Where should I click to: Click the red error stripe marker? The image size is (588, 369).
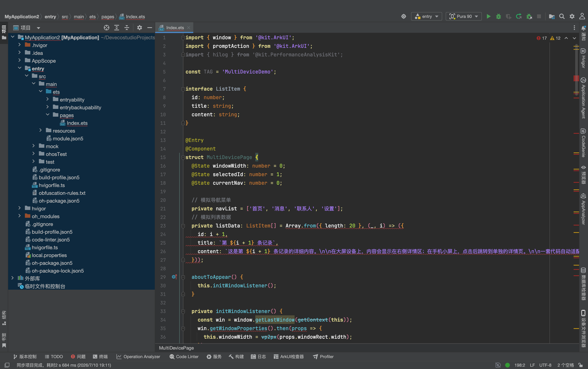(576, 78)
